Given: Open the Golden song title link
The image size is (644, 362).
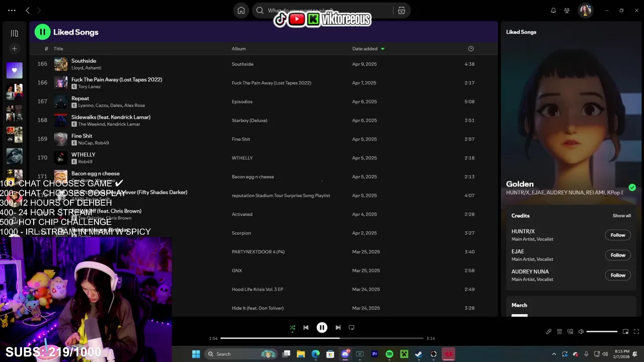Looking at the screenshot, I should [520, 184].
